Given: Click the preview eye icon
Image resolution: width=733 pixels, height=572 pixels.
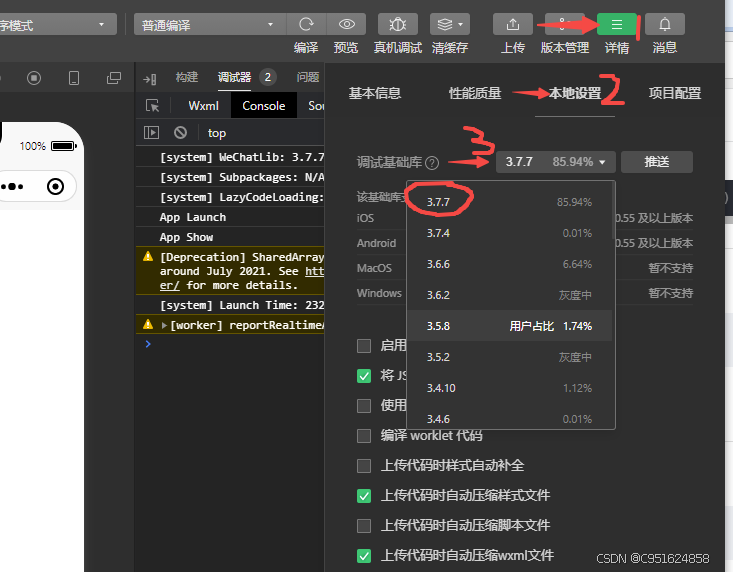Looking at the screenshot, I should coord(346,24).
